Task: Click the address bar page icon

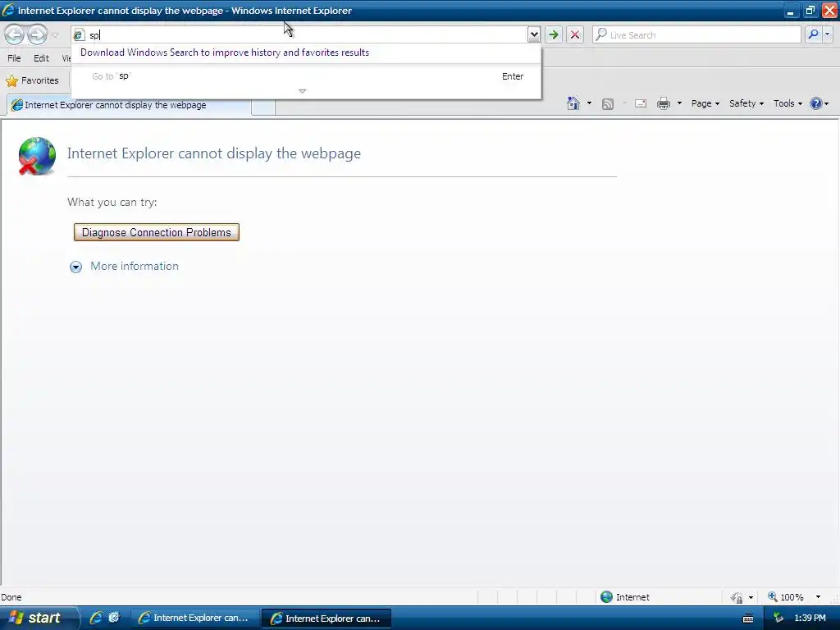Action: (x=79, y=35)
